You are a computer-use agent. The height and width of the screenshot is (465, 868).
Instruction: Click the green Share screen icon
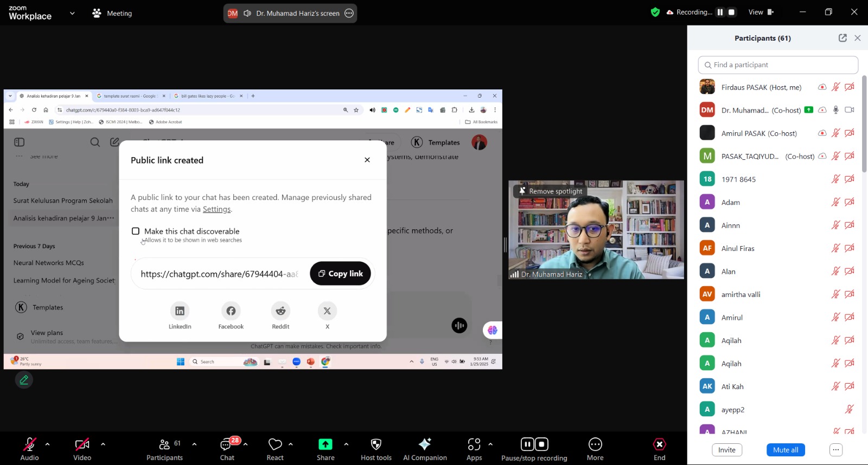[325, 444]
